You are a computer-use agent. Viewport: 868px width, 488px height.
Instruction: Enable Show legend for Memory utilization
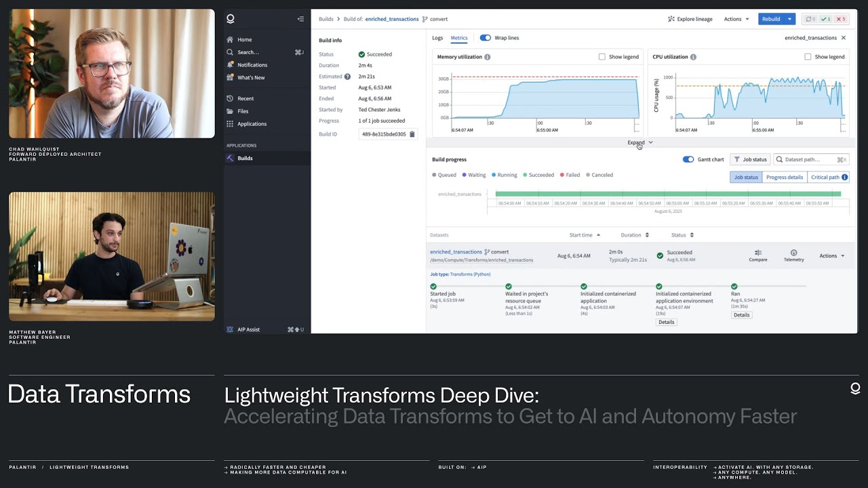pyautogui.click(x=602, y=57)
